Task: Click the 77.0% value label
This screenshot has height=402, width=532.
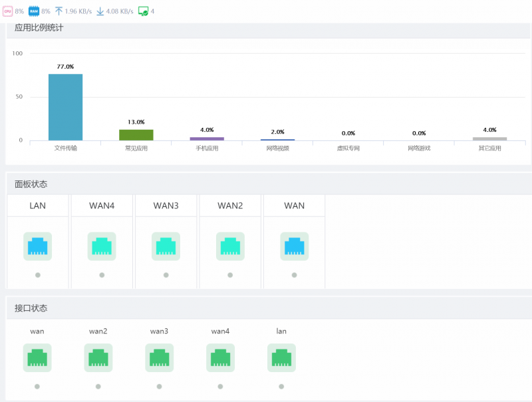Action: (x=65, y=67)
